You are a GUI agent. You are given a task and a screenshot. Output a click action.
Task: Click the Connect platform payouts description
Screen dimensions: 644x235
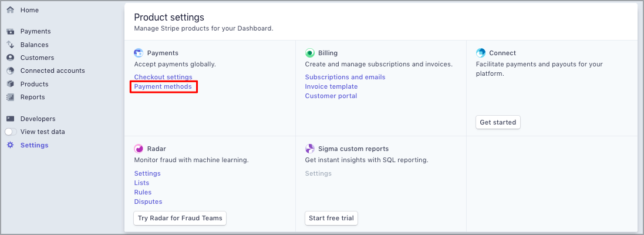pyautogui.click(x=540, y=69)
